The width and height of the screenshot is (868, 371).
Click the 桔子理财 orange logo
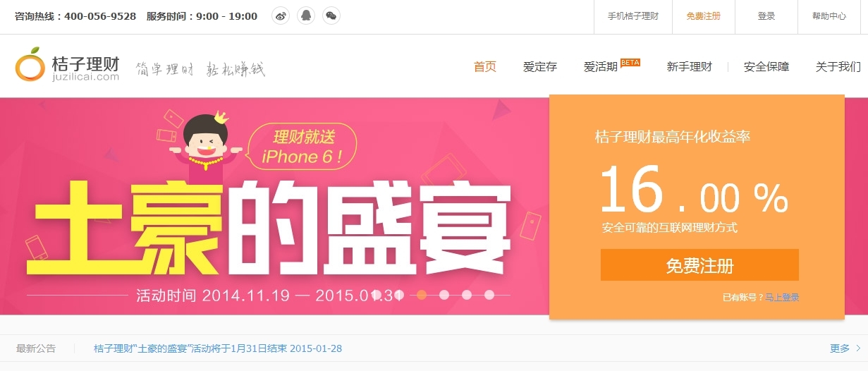[x=67, y=66]
